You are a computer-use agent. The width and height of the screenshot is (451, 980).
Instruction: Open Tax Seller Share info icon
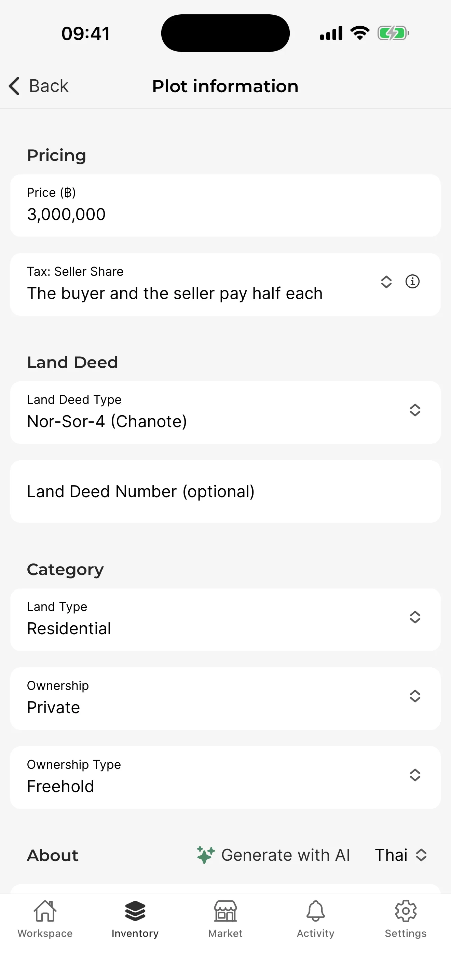(412, 282)
